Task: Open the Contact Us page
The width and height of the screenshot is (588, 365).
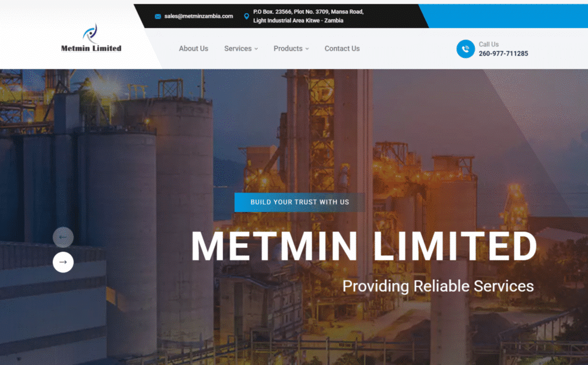Action: click(x=342, y=48)
